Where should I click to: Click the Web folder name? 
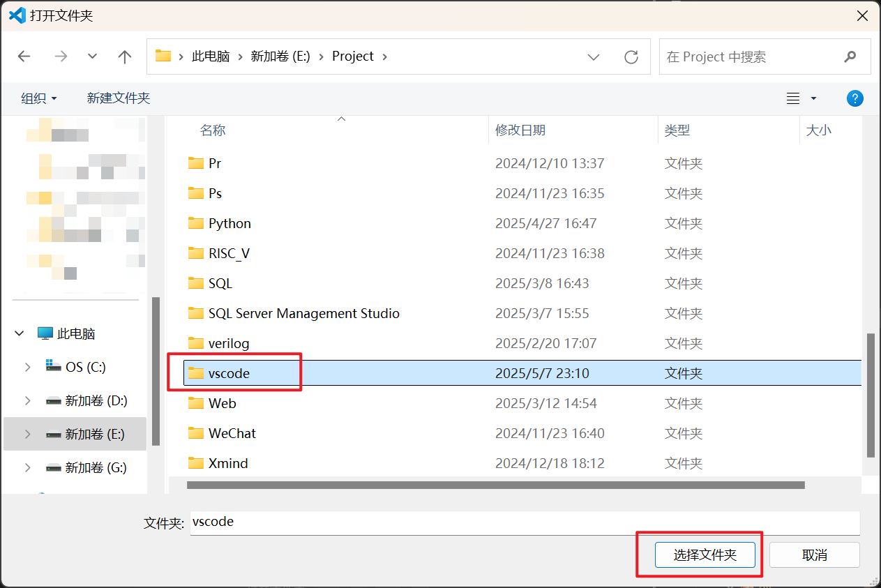[223, 403]
